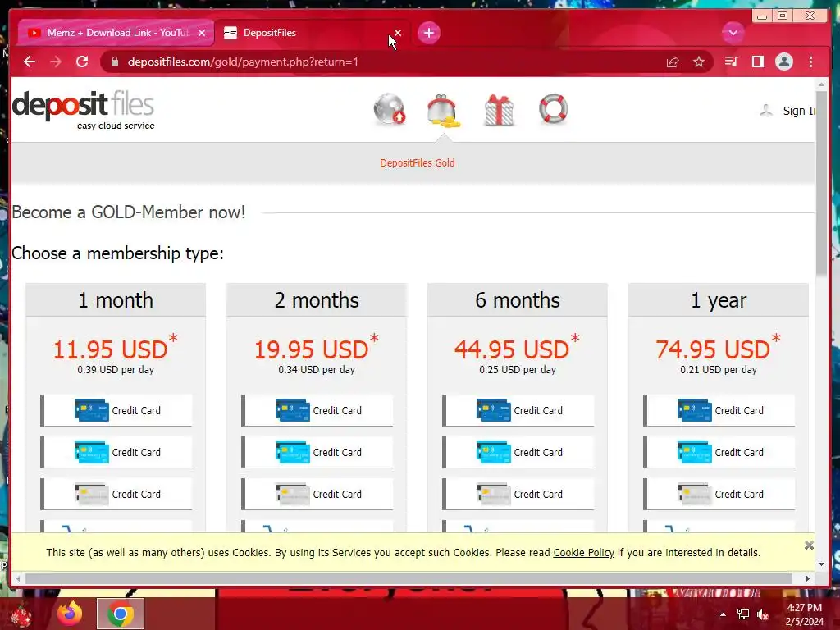
Task: Click the 1 month plan header
Action: point(116,300)
